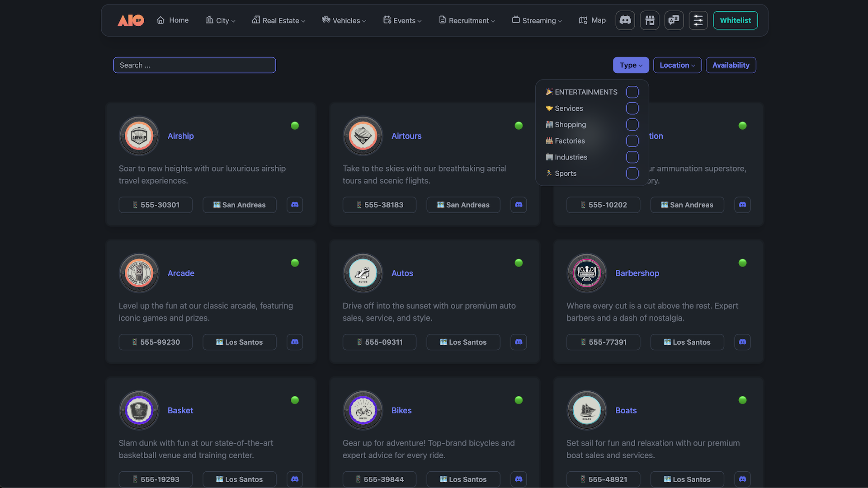
Task: Open the Location filter dropdown
Action: pos(677,65)
